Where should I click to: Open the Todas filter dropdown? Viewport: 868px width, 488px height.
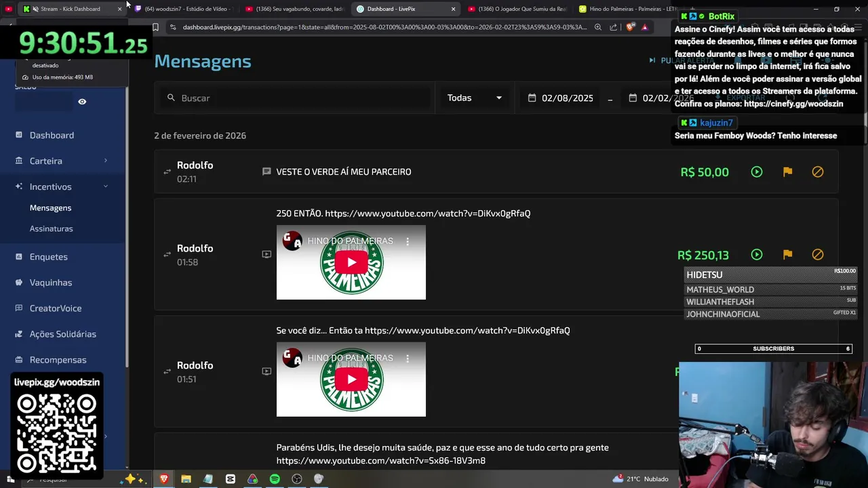[x=475, y=98]
